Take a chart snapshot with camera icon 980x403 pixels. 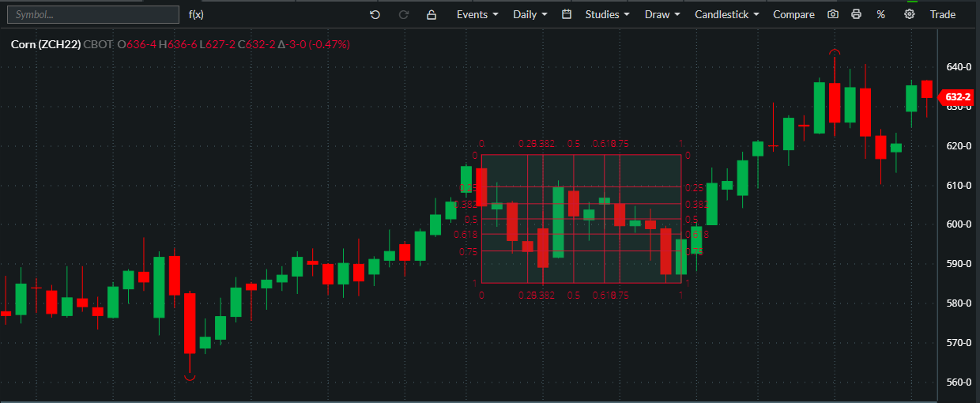coord(832,14)
